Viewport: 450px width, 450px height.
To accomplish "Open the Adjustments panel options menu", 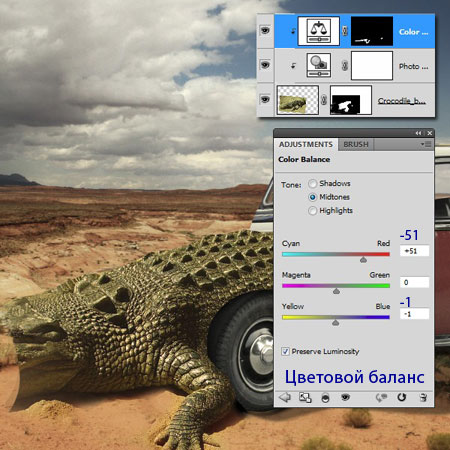I will point(426,144).
